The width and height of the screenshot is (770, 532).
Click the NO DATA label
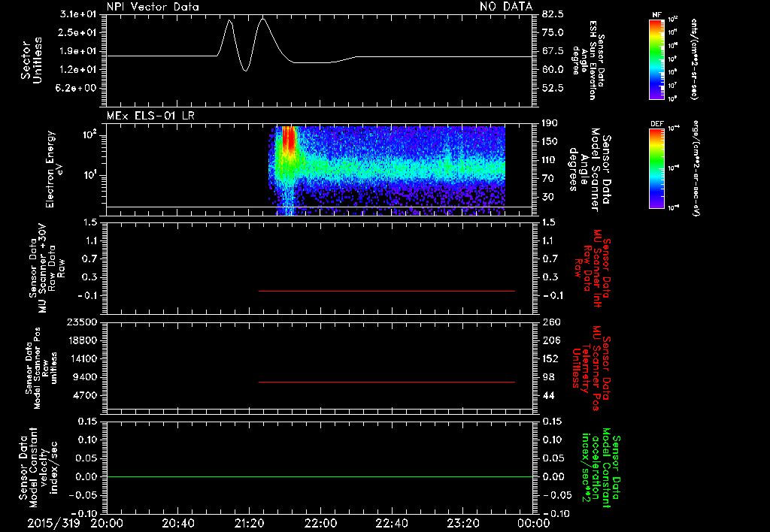[x=506, y=6]
